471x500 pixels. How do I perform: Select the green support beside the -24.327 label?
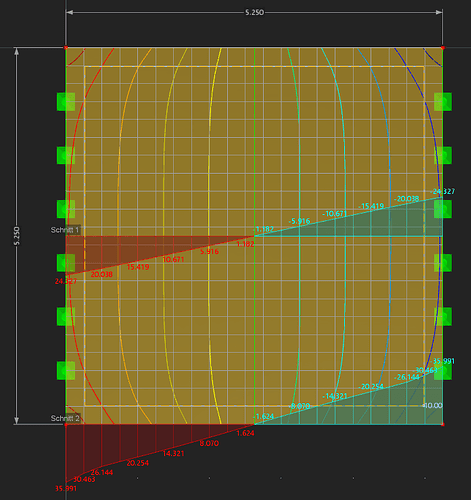pos(443,209)
